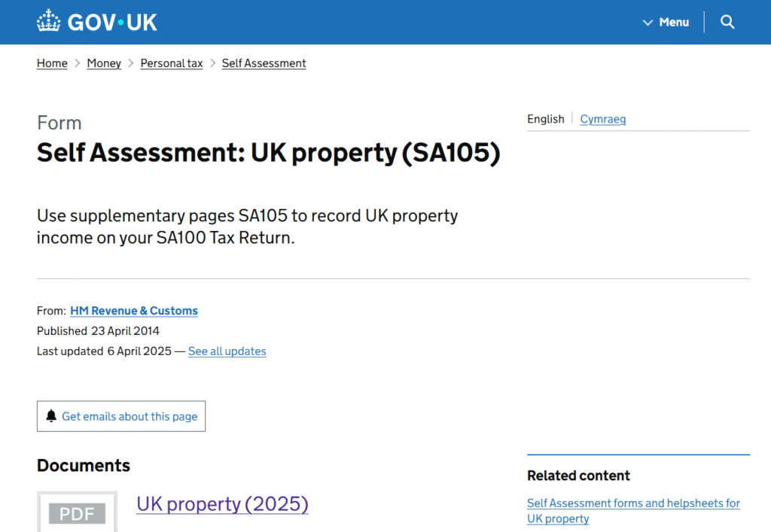
Task: Click the GOV.UK crown logo
Action: (x=49, y=21)
